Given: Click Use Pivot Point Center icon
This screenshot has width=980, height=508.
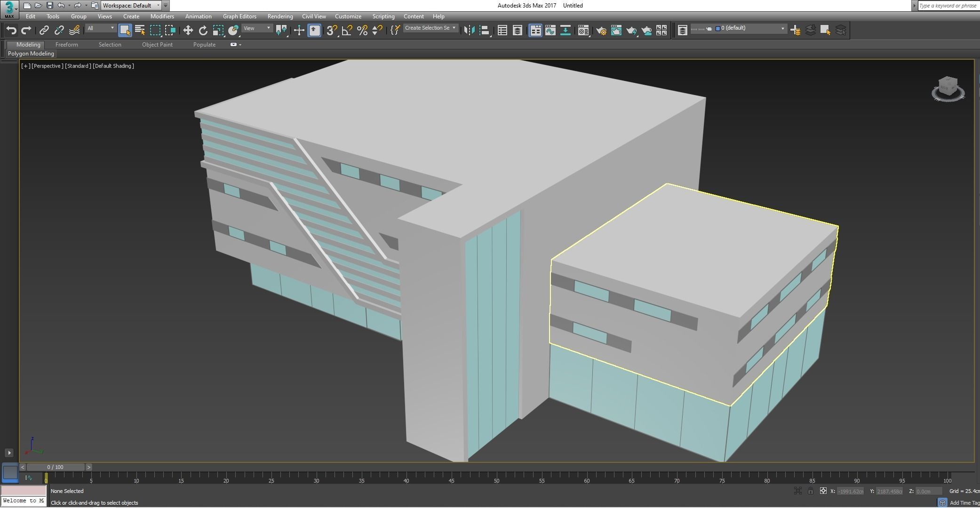Looking at the screenshot, I should [x=281, y=30].
